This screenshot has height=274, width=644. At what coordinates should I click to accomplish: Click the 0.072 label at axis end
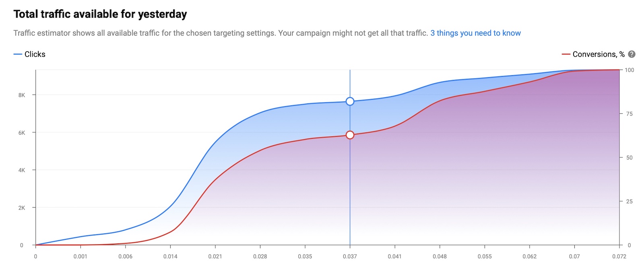tap(619, 256)
